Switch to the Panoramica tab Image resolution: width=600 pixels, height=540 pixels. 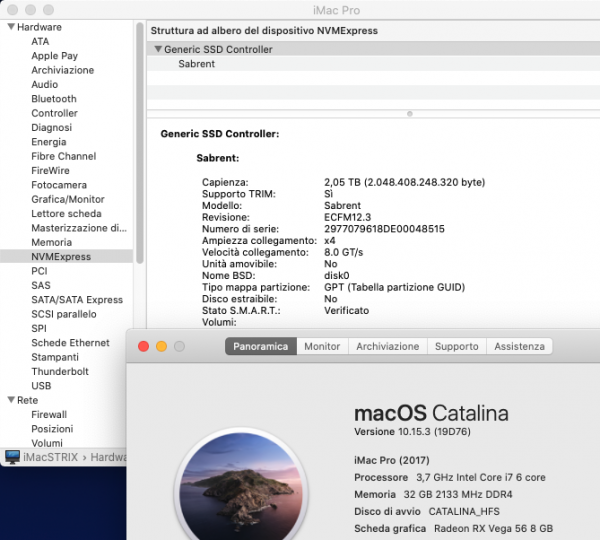click(x=261, y=346)
